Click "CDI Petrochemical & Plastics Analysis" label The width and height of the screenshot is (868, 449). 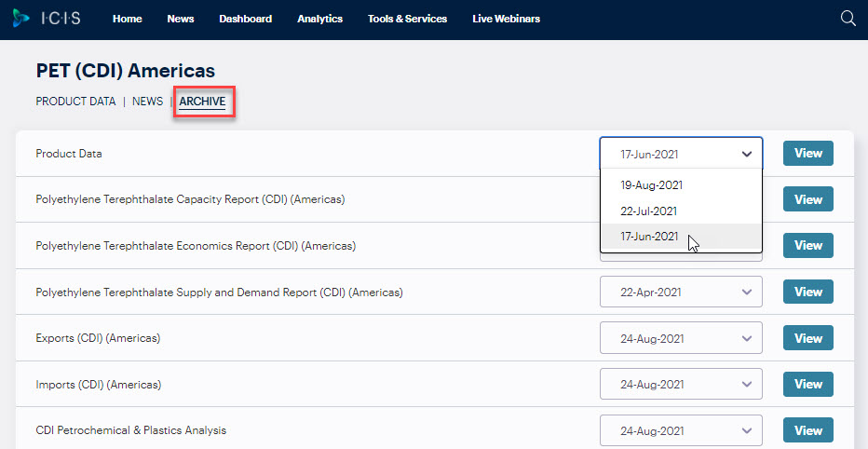pyautogui.click(x=130, y=430)
